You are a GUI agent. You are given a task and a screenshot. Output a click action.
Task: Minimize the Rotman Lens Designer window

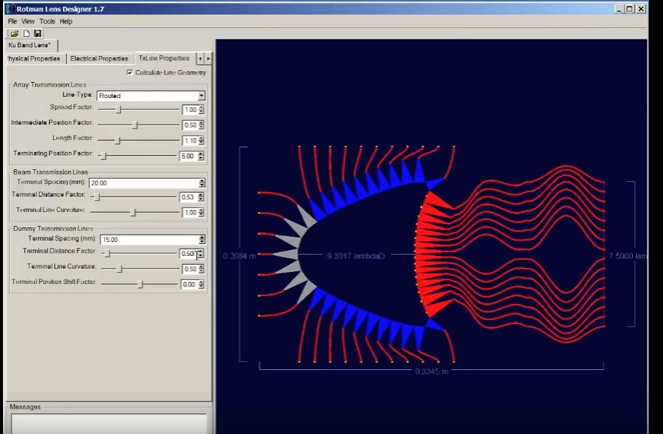click(x=619, y=8)
